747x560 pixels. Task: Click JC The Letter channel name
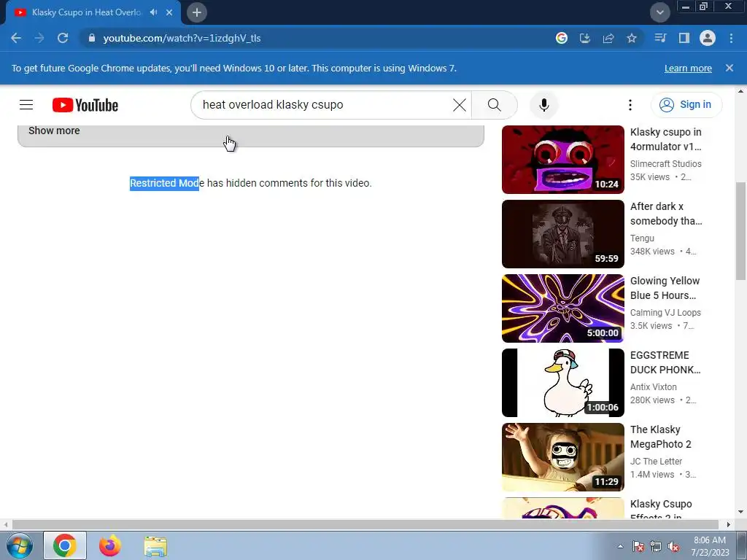pyautogui.click(x=656, y=461)
